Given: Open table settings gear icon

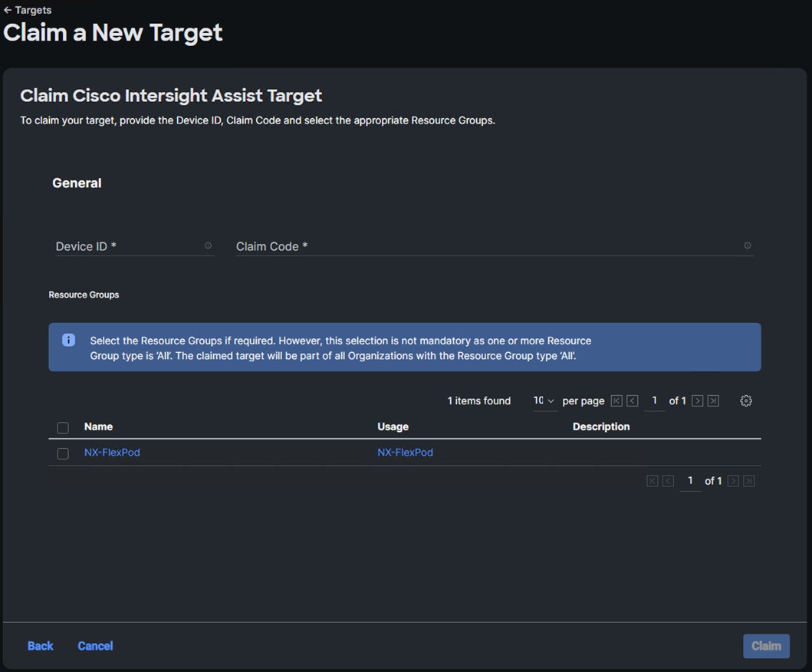Looking at the screenshot, I should tap(746, 400).
